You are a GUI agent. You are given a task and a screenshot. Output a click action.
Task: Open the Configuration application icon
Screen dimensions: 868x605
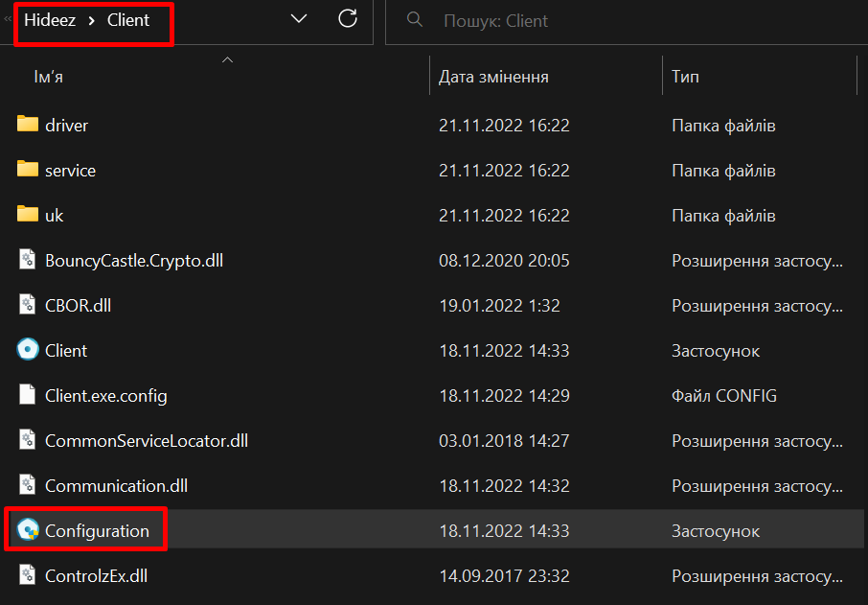tap(27, 530)
